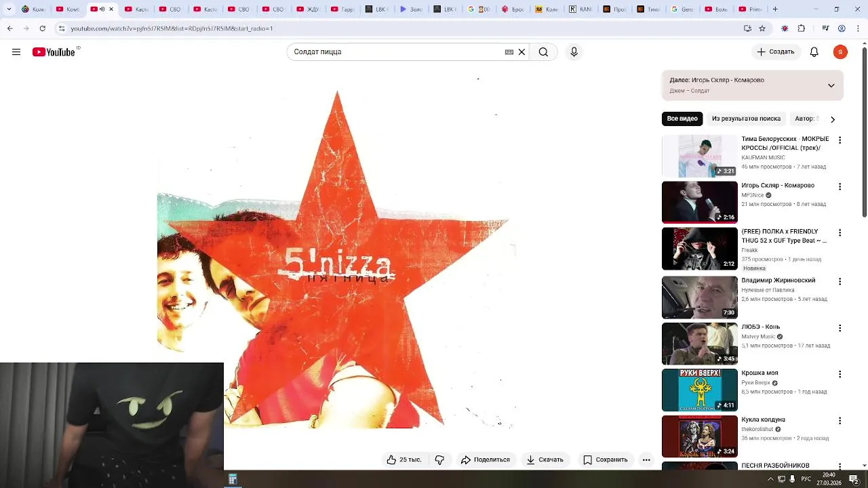This screenshot has height=488, width=868.
Task: Click Сохранить to save video
Action: pos(606,460)
